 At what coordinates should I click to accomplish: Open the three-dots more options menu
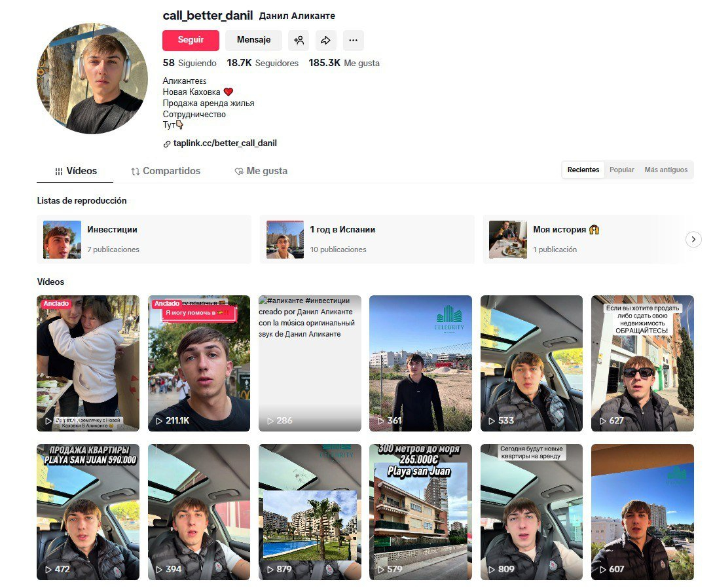pos(354,41)
